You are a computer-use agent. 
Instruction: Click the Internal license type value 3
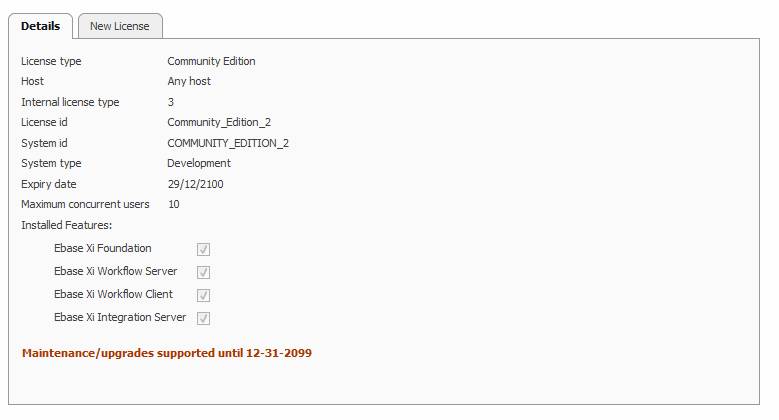[171, 102]
